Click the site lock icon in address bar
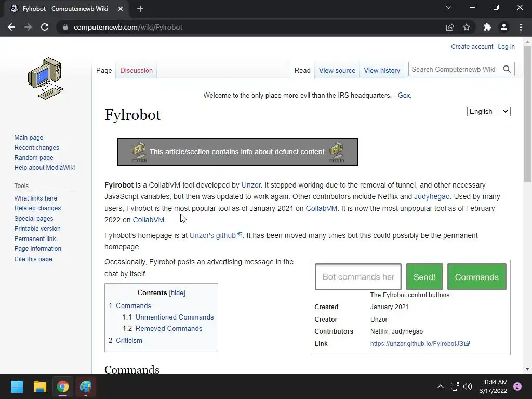The width and height of the screenshot is (532, 399). (x=65, y=27)
